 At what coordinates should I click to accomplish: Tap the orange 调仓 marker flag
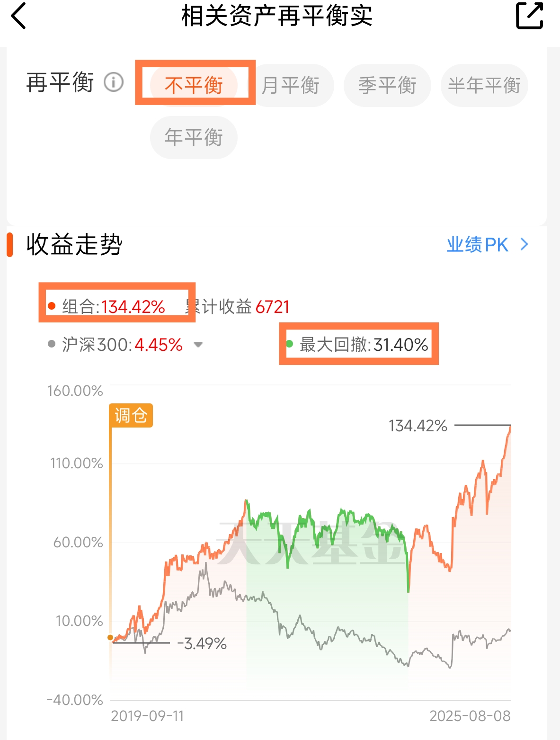coord(131,415)
